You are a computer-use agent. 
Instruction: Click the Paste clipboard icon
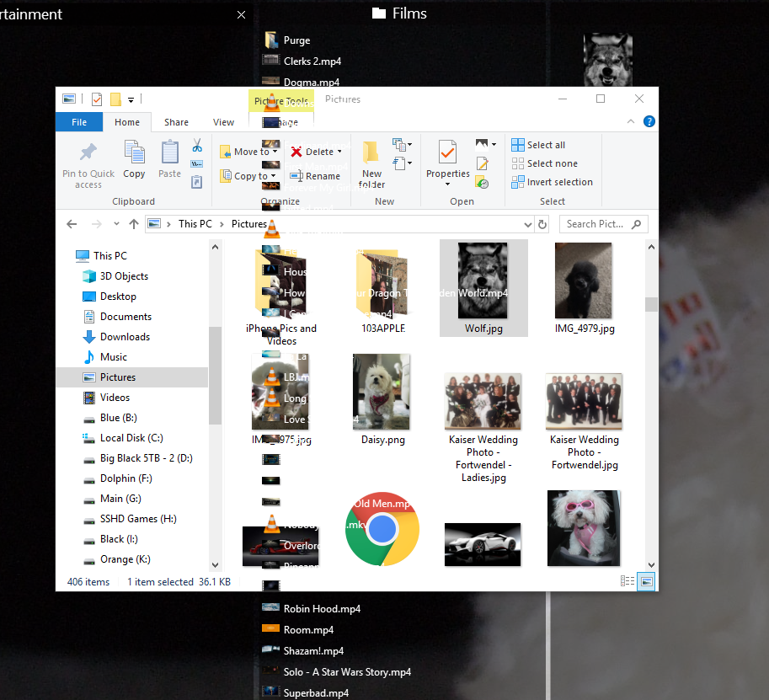click(169, 152)
